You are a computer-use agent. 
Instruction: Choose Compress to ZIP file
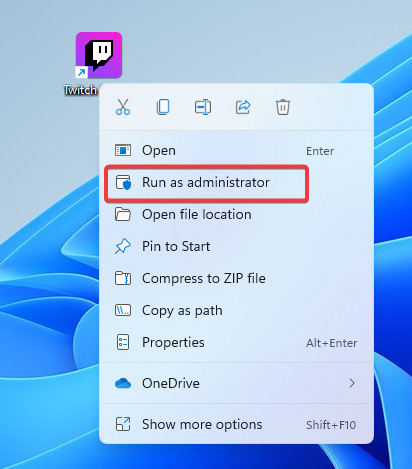click(236, 279)
